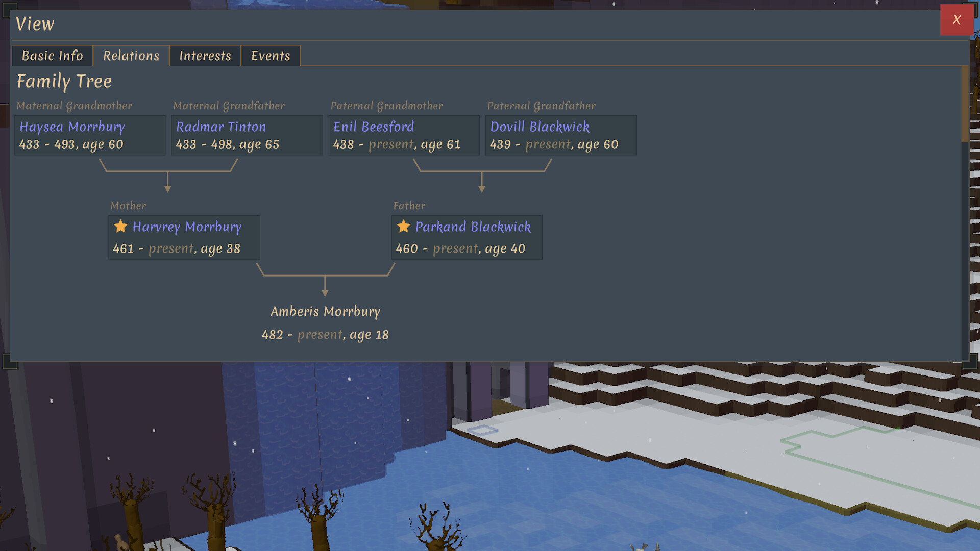Select the Relations tab
This screenshot has width=980, height=551.
[x=131, y=56]
